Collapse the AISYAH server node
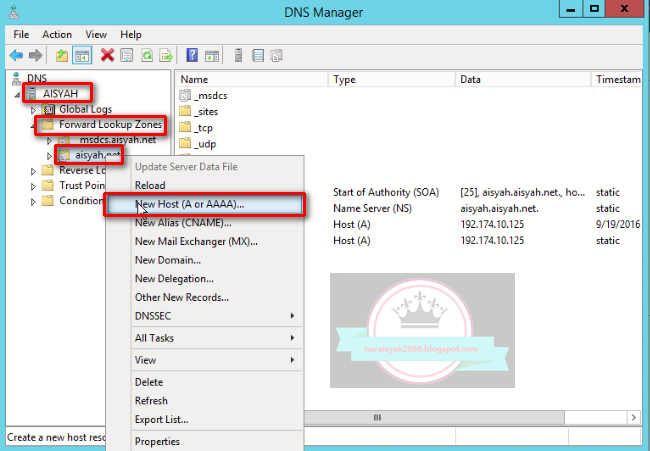Viewport: 650px width, 451px height. (x=17, y=95)
